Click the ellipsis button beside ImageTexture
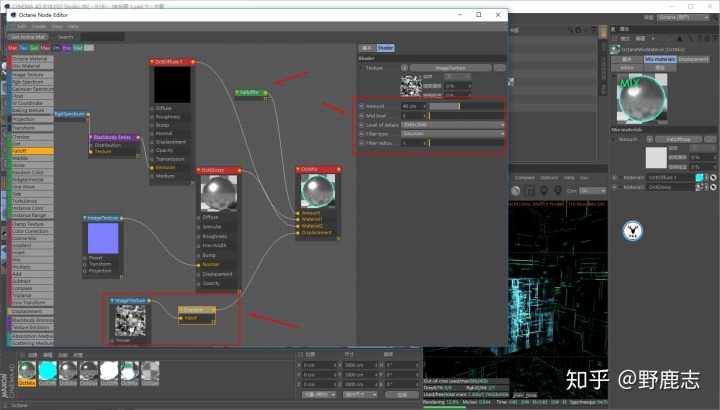Viewport: 720px width, 410px height. [x=500, y=68]
